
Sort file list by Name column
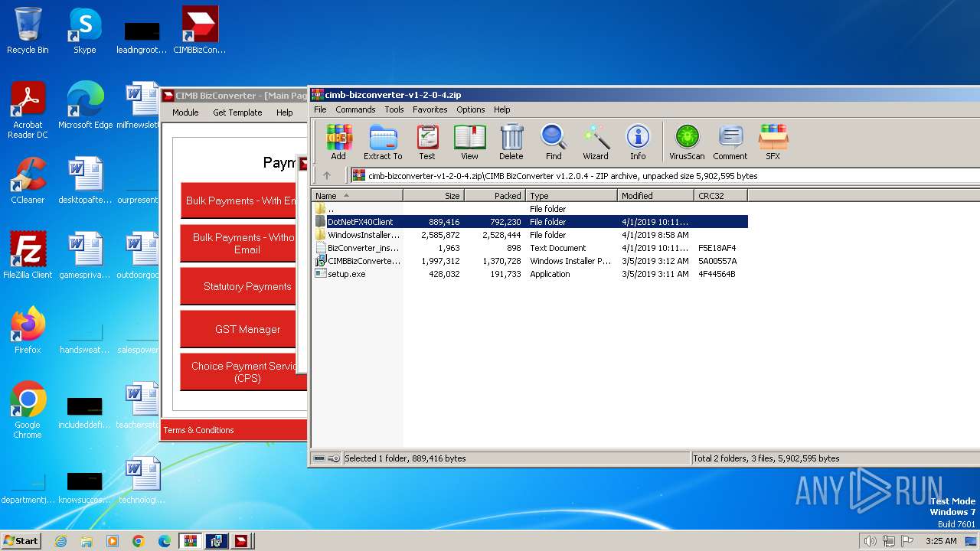pyautogui.click(x=357, y=196)
